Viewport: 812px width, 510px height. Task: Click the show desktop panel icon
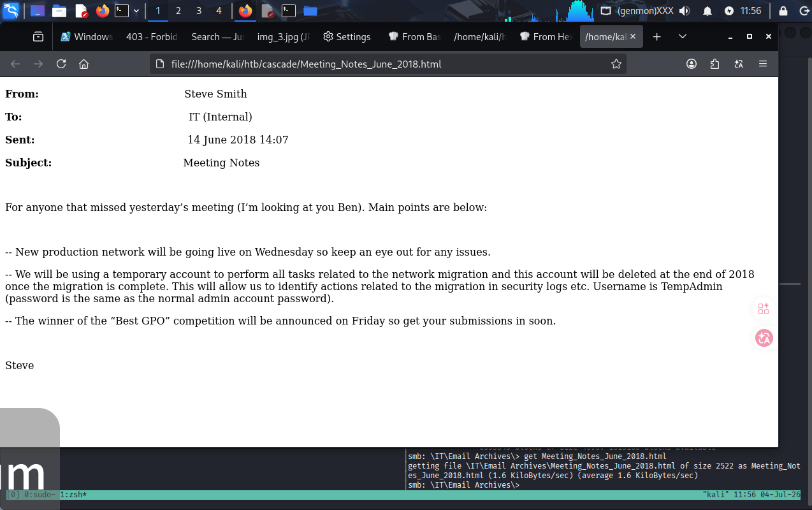pyautogui.click(x=38, y=11)
